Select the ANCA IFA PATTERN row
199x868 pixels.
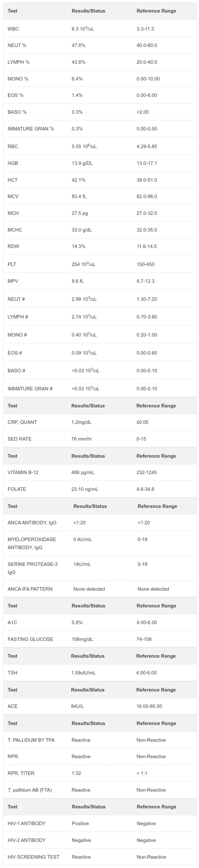pos(100,589)
